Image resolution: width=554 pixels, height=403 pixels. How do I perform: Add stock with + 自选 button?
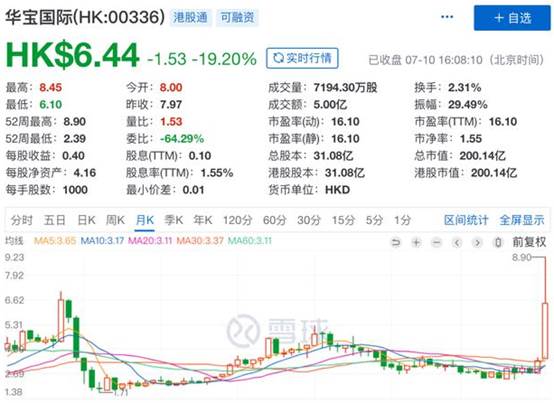[512, 18]
